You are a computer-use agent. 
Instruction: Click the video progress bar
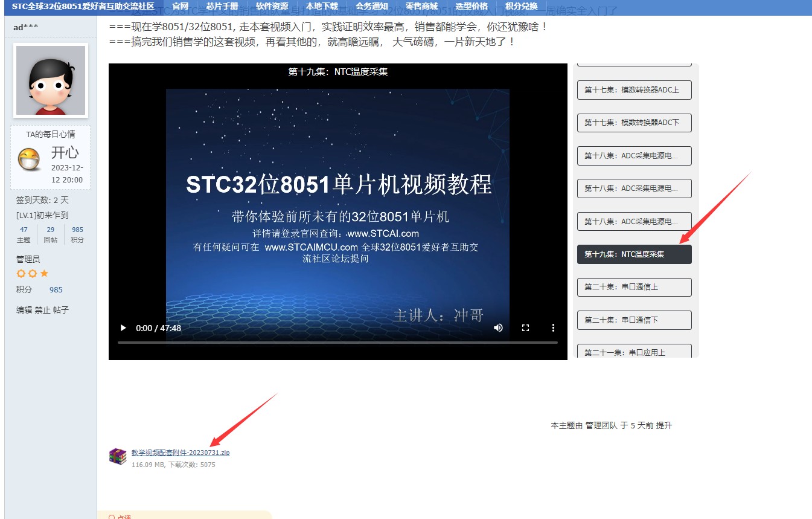click(337, 343)
